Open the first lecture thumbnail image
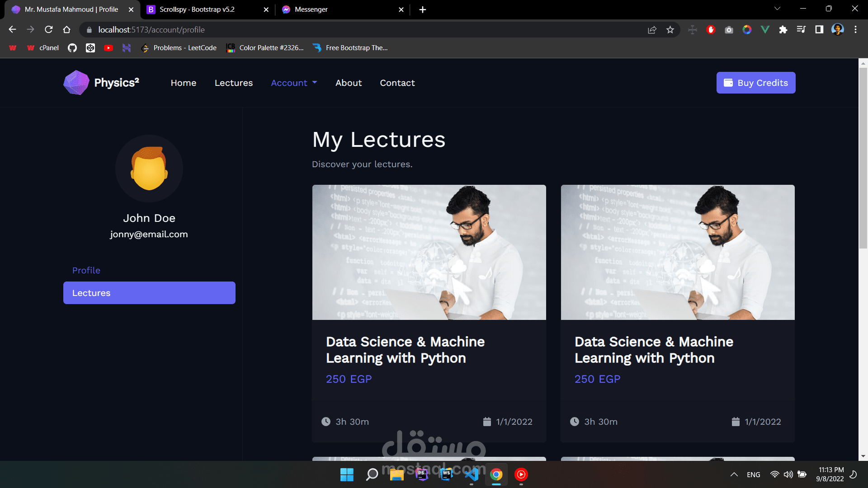 click(429, 252)
